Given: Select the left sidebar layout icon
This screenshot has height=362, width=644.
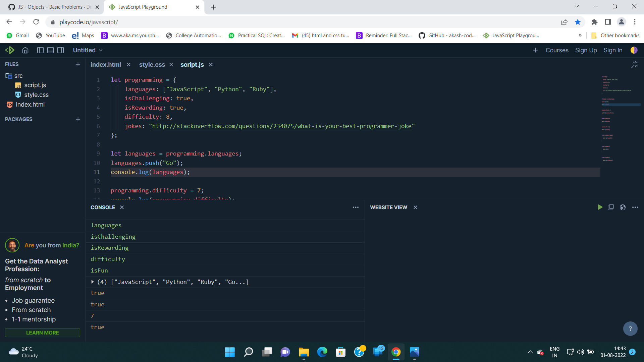Looking at the screenshot, I should coord(40,50).
